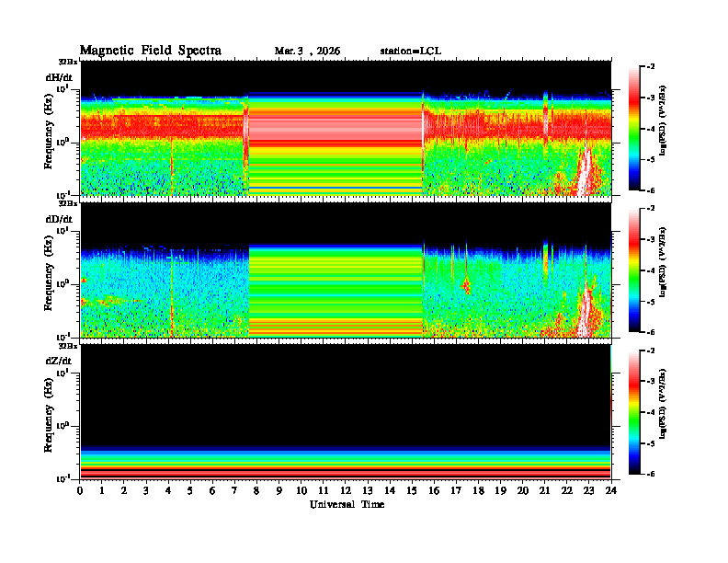Click hour '22' on the time axis

[x=567, y=491]
